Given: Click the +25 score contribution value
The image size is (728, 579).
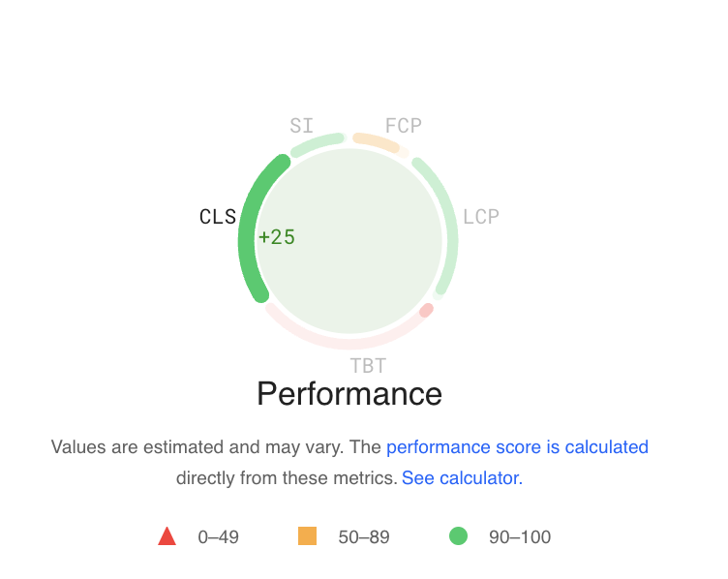Looking at the screenshot, I should 277,237.
